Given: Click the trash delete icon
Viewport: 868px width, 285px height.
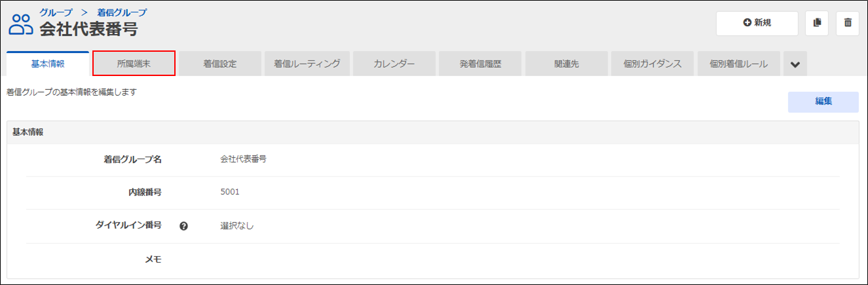Looking at the screenshot, I should 848,23.
